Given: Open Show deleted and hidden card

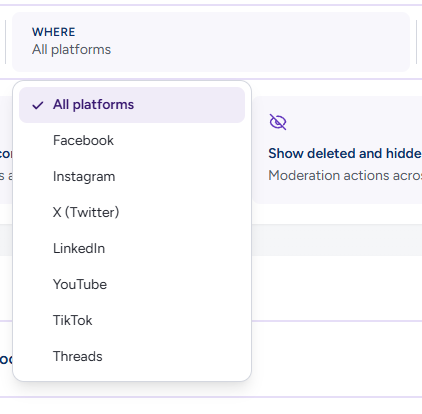Looking at the screenshot, I should click(337, 150).
